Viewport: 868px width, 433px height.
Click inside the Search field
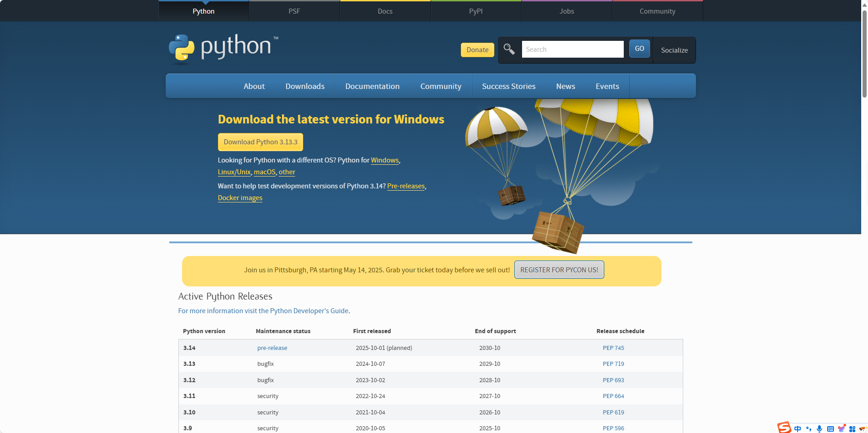(572, 49)
